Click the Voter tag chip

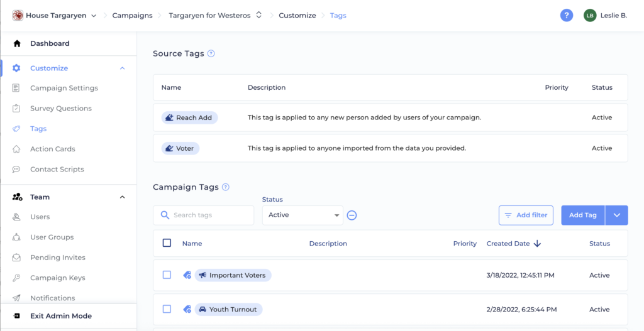coord(180,148)
